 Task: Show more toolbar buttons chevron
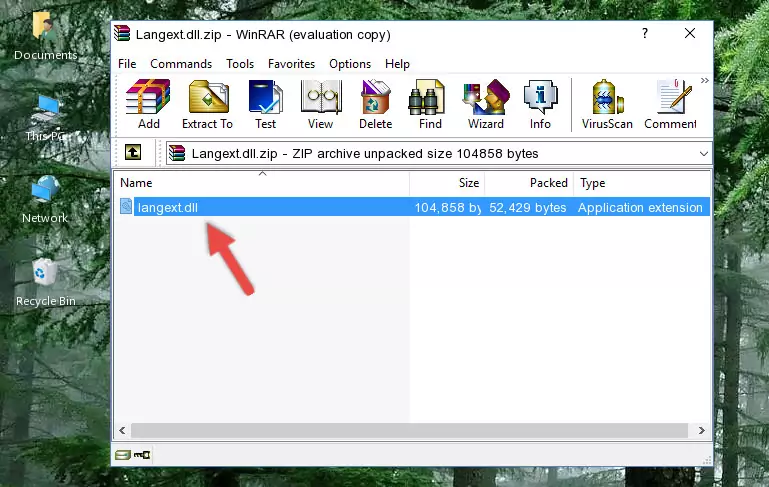[705, 80]
